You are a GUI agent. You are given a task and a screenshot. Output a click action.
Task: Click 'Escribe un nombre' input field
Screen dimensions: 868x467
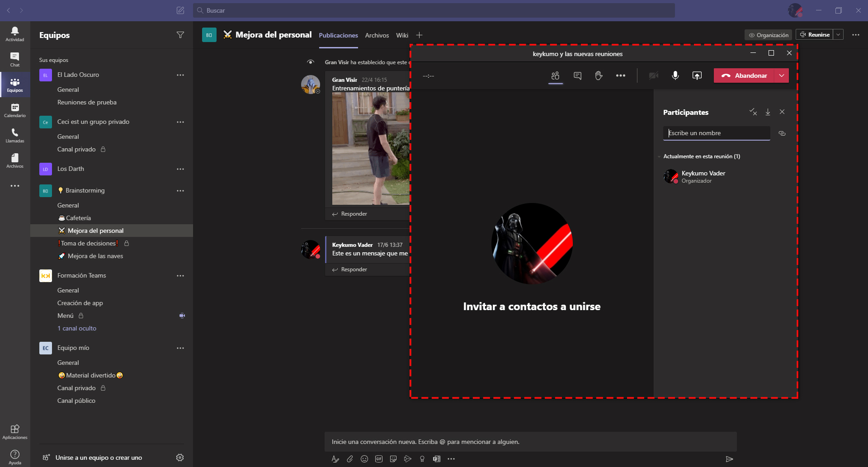717,133
